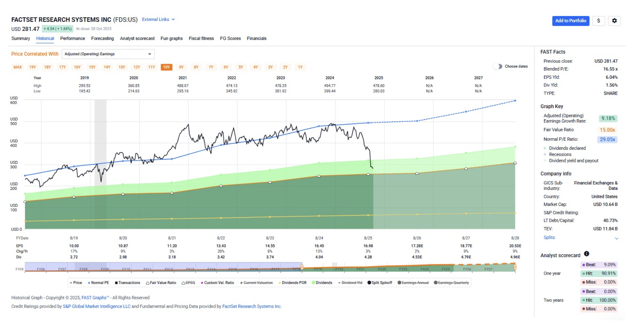Toggle the Price legend item
This screenshot has width=644, height=334.
[76, 283]
